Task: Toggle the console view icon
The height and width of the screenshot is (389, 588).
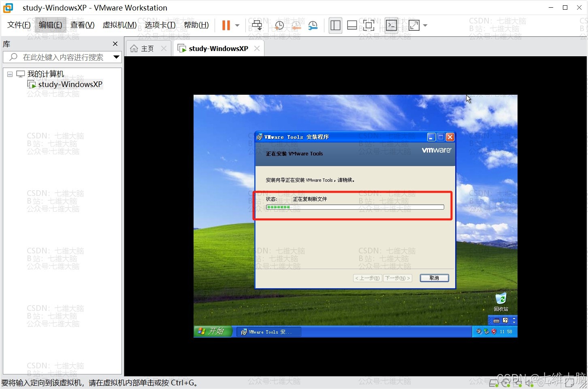Action: (391, 26)
